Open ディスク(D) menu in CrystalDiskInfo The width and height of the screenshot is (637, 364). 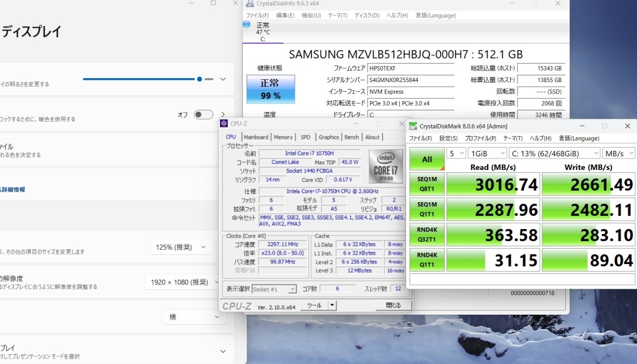point(367,16)
